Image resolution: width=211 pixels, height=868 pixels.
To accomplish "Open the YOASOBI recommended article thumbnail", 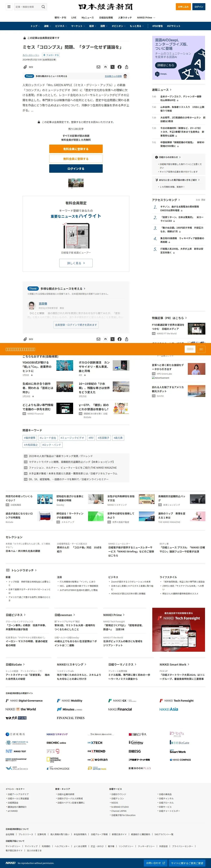I will 65,366.
